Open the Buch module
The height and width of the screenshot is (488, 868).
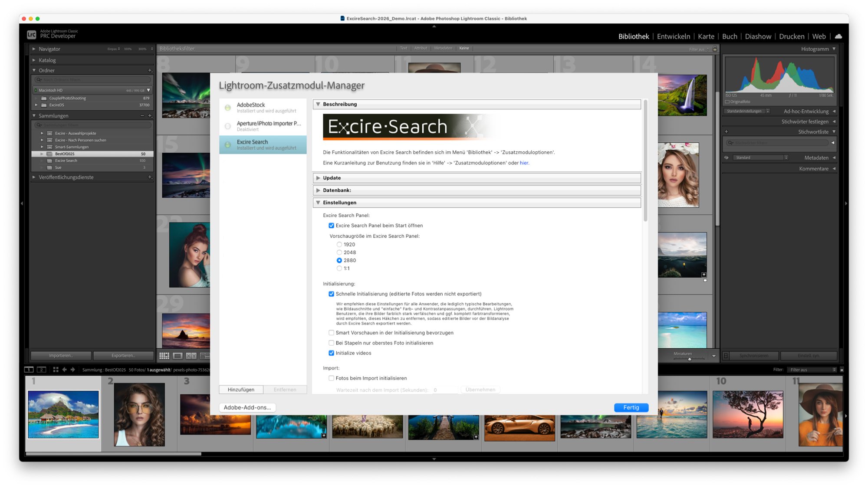click(x=730, y=36)
